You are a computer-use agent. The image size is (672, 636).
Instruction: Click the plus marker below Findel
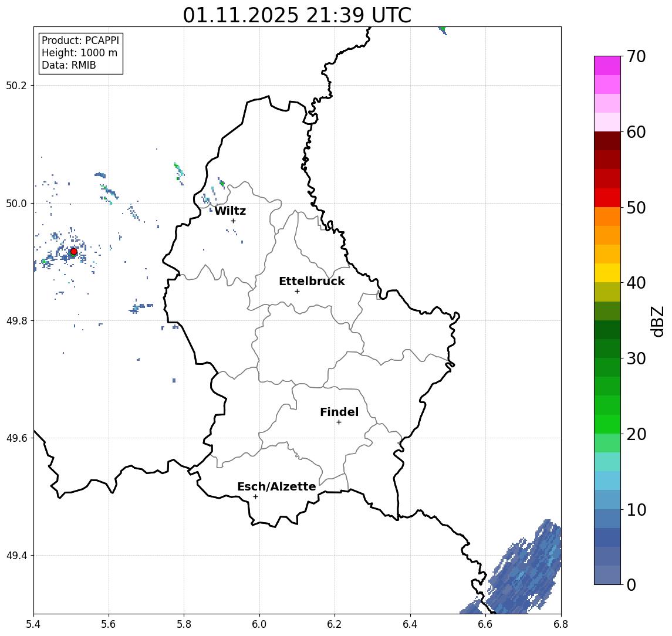click(339, 422)
